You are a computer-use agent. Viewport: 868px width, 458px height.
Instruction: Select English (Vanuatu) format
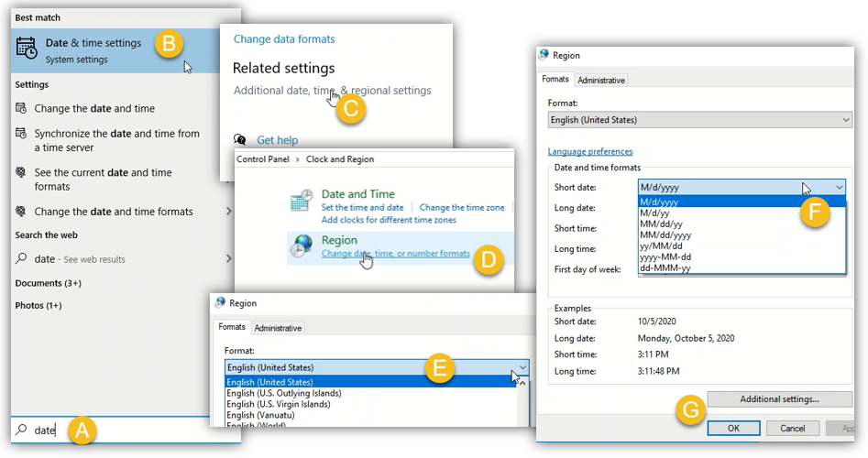tap(371, 416)
